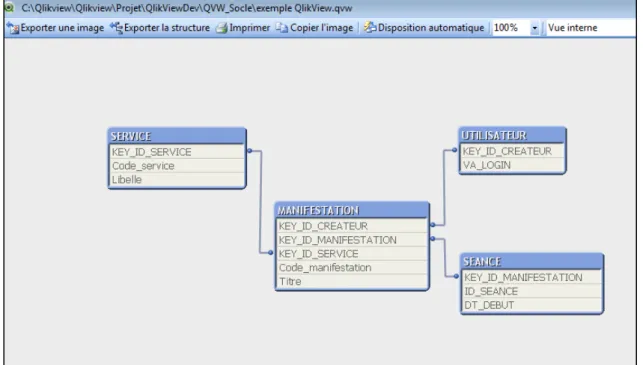Screen dimensions: 643x365
Task: Open the 100% zoom dropdown arrow
Action: click(535, 28)
